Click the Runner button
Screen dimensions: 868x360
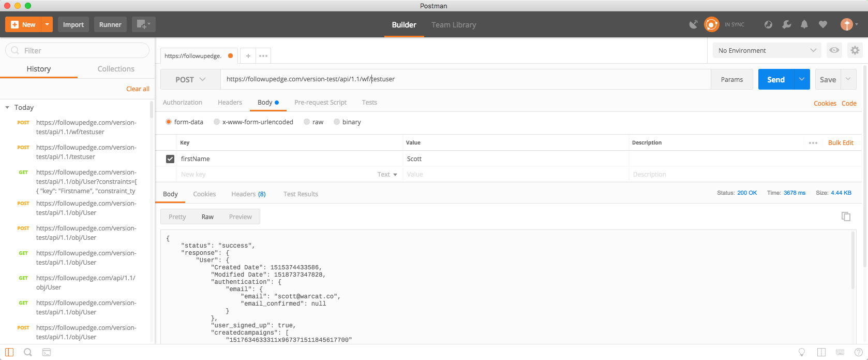(110, 24)
